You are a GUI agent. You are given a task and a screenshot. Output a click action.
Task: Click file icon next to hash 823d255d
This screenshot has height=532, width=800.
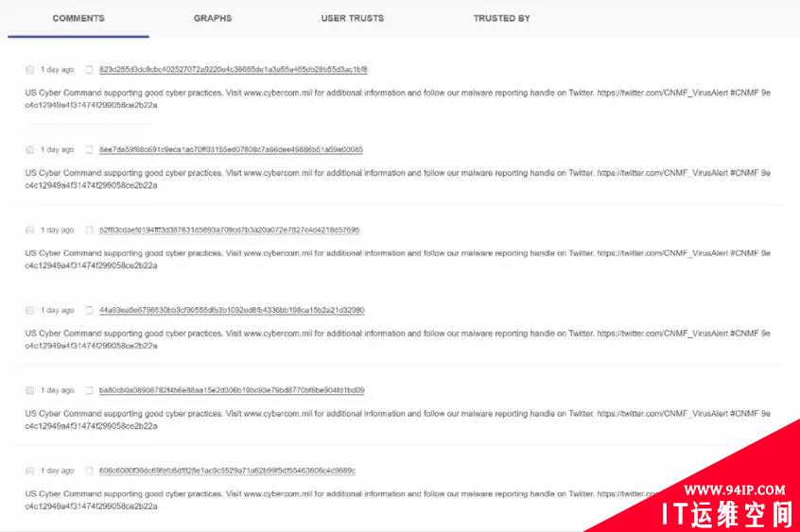pos(89,69)
